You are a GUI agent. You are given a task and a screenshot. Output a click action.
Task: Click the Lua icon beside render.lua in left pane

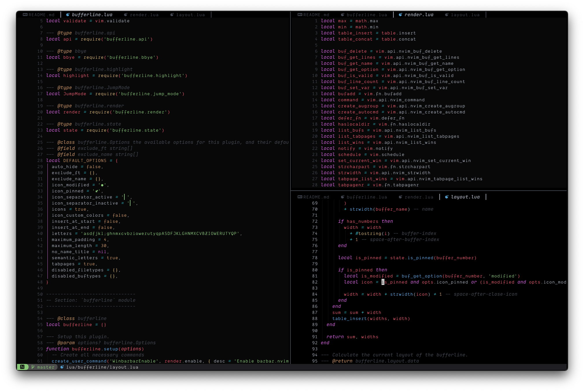[126, 15]
